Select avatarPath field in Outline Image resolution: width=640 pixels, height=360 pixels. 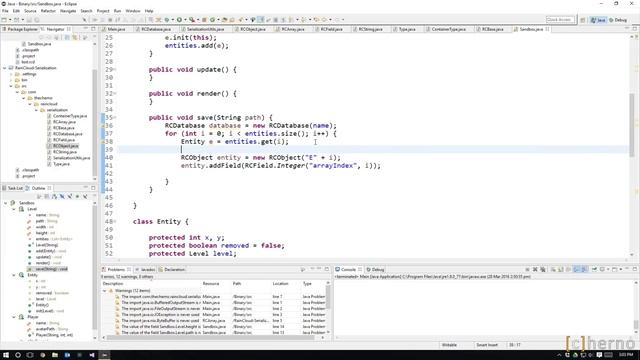(51, 329)
